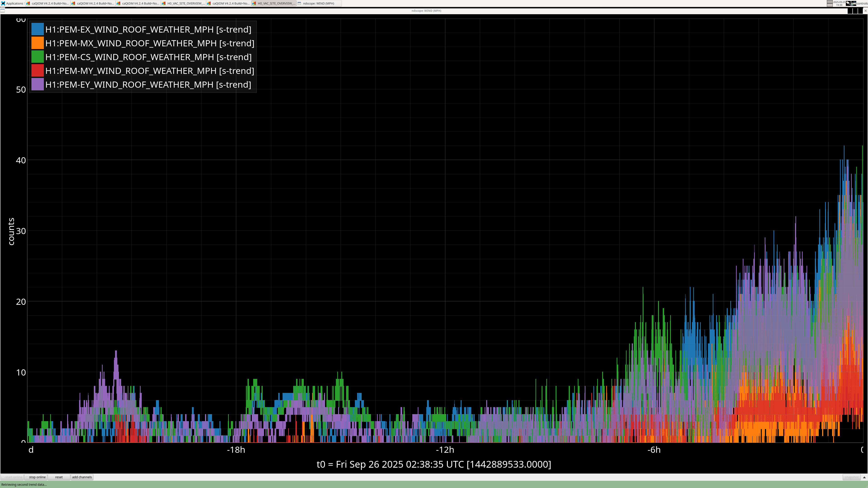Image resolution: width=868 pixels, height=488 pixels.
Task: Click the reset button
Action: [59, 477]
